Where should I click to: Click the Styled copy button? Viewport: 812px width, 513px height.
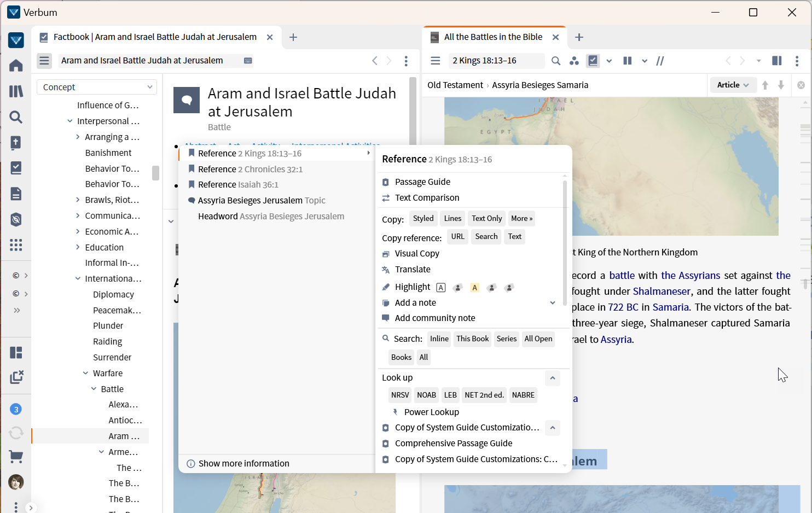423,219
